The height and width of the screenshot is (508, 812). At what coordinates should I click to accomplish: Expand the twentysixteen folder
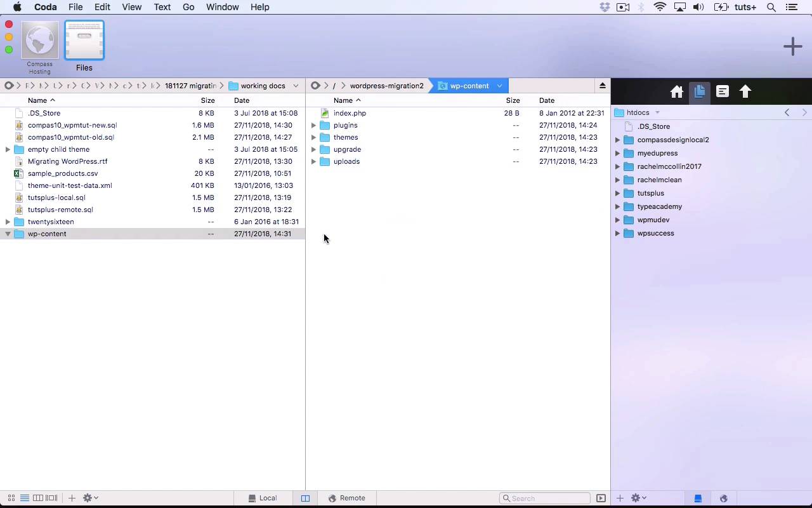tap(8, 222)
